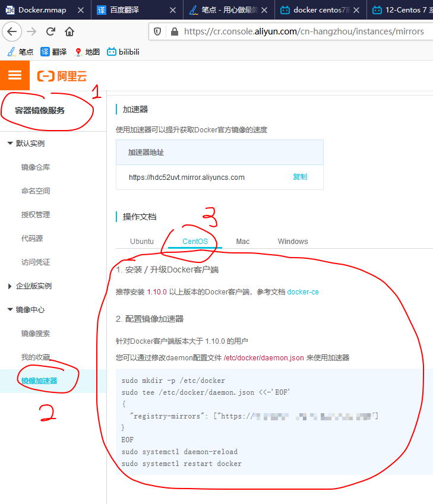Click the sudo systemctl daemon-reload line
The width and height of the screenshot is (433, 504).
(179, 452)
